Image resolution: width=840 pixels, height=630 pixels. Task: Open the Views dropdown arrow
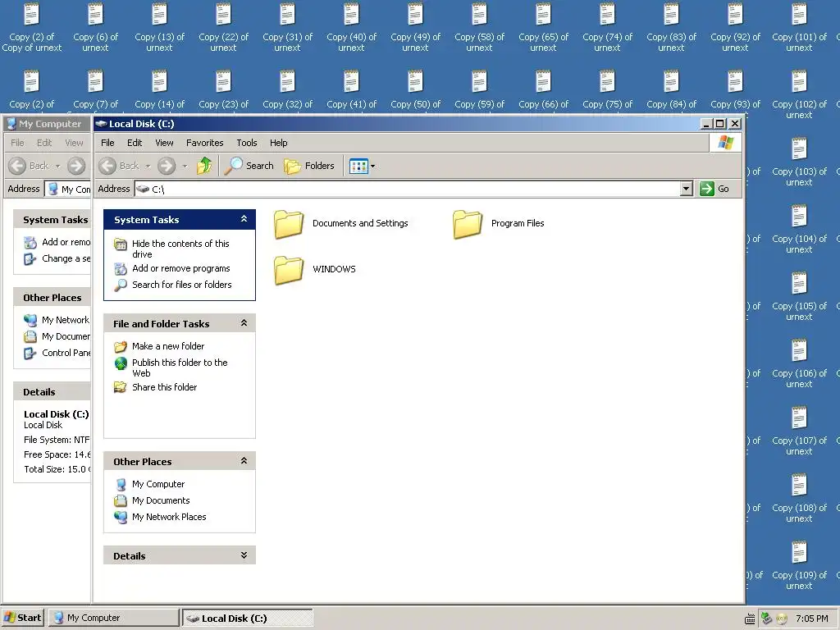373,166
